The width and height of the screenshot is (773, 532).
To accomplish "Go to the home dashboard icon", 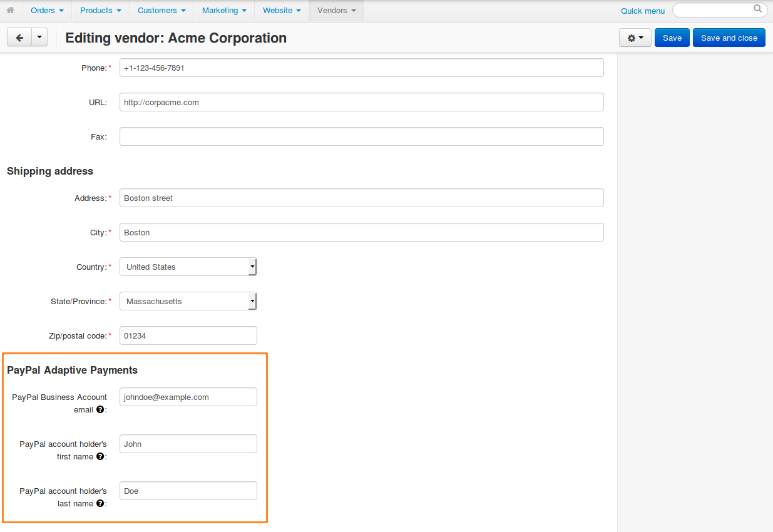I will [11, 10].
